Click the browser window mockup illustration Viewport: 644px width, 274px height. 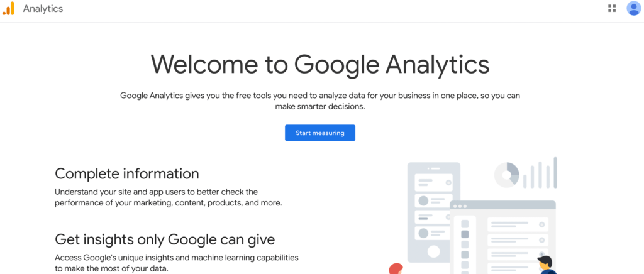[503, 242]
